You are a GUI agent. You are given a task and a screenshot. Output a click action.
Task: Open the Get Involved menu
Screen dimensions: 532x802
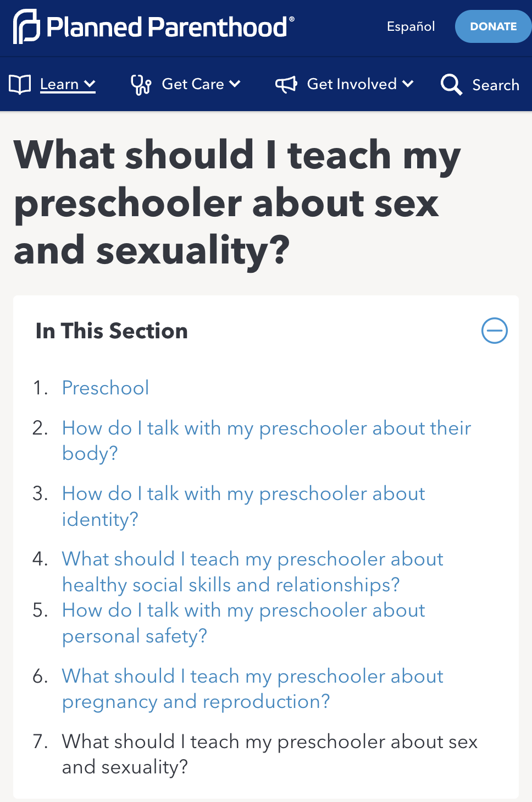click(352, 84)
